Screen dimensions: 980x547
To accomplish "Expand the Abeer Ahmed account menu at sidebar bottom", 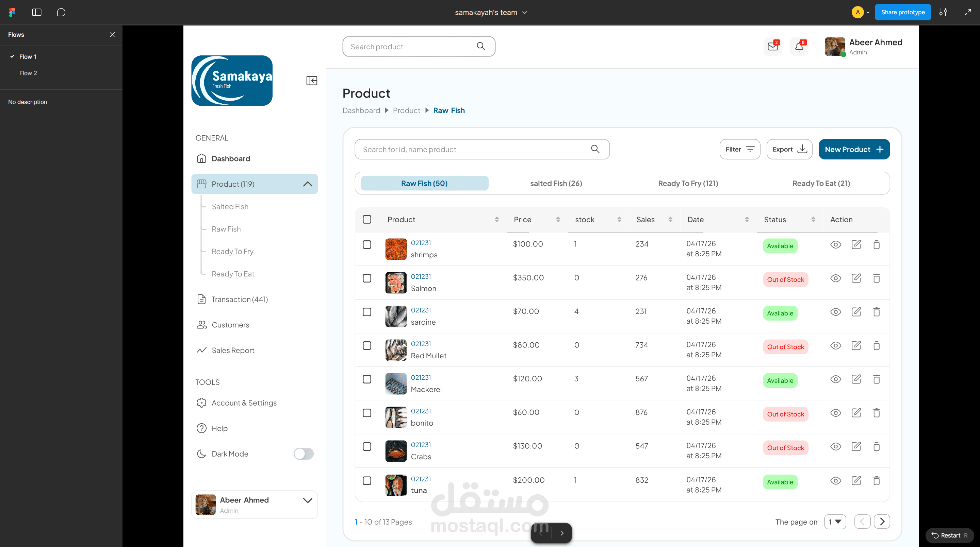I will click(307, 500).
